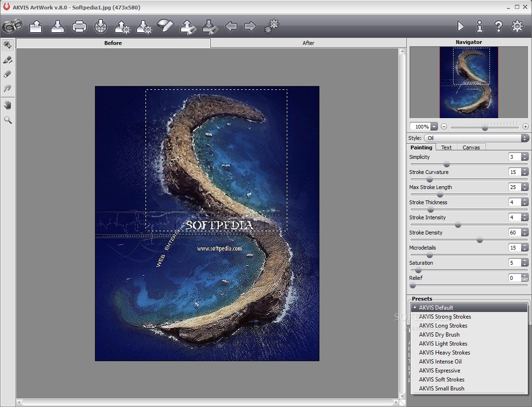The image size is (532, 407).
Task: Open the program info icon
Action: [480, 26]
